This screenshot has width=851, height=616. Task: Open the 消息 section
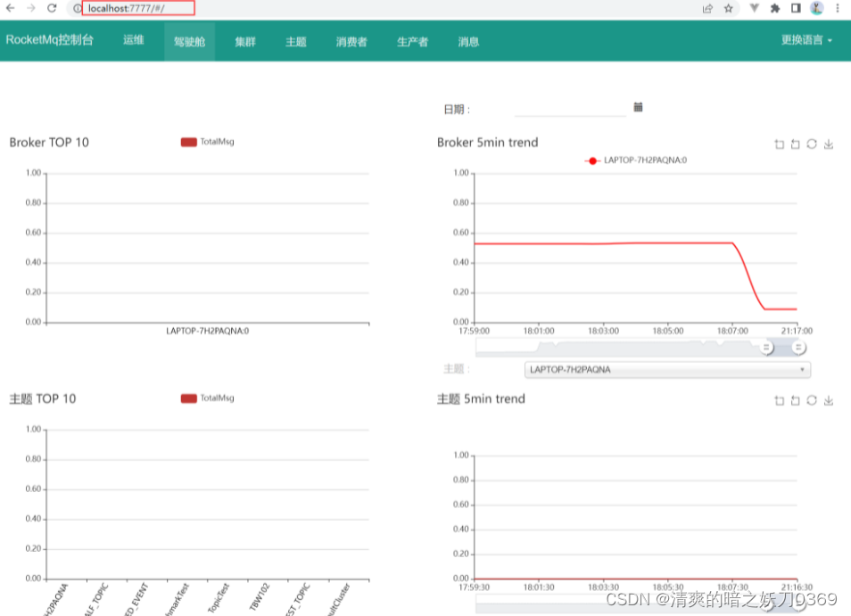467,41
